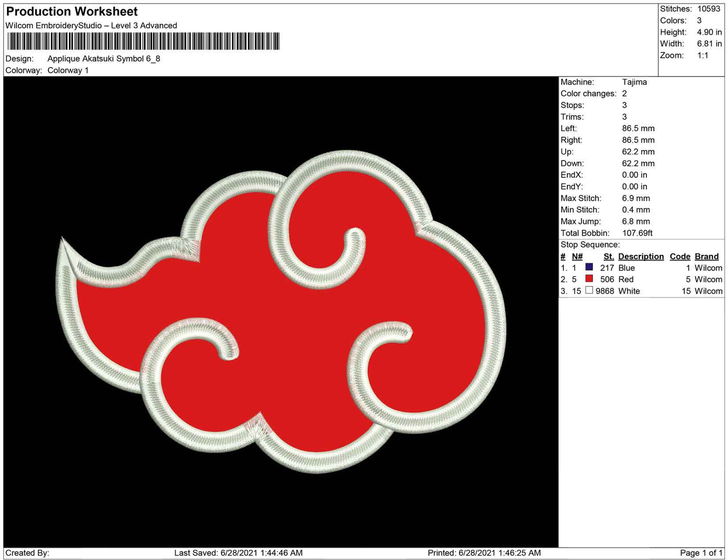Select the "Trims:" label
The width and height of the screenshot is (728, 560).
[x=572, y=117]
